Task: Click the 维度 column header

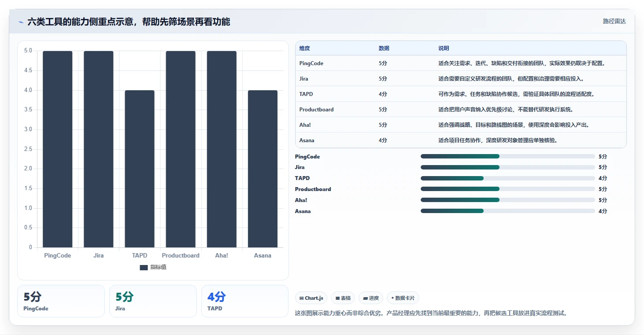Action: pyautogui.click(x=304, y=48)
